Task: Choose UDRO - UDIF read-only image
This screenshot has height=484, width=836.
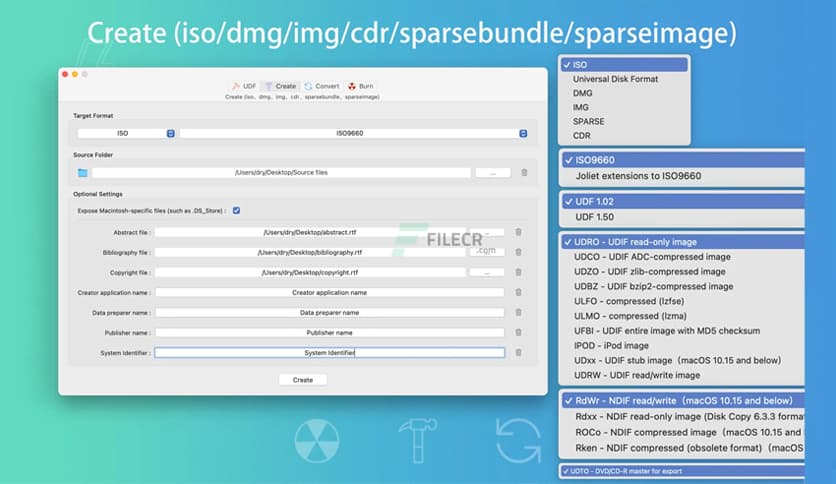Action: pyautogui.click(x=682, y=242)
